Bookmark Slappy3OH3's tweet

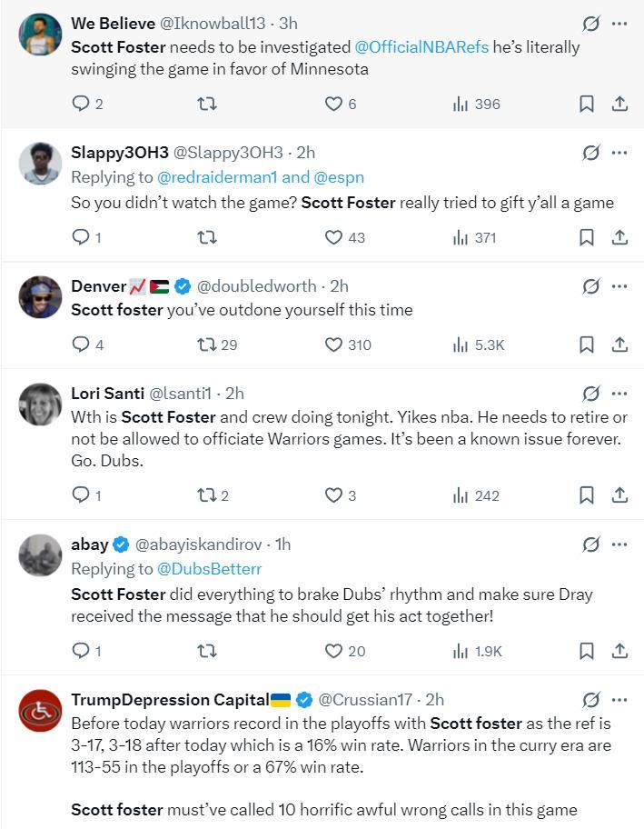click(587, 237)
